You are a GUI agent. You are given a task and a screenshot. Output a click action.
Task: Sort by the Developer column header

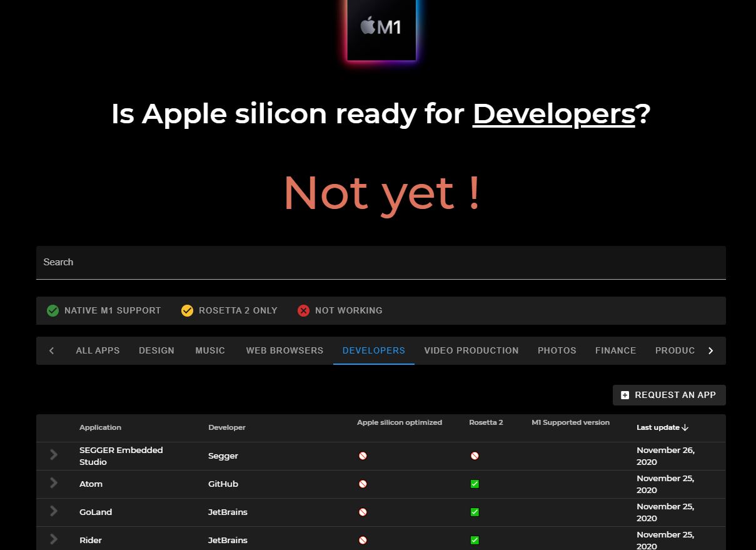click(227, 427)
